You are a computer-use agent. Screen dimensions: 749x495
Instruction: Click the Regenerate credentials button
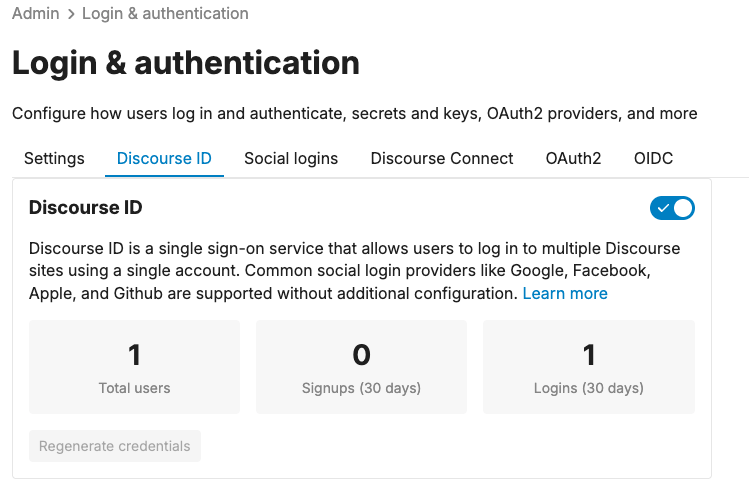(x=115, y=446)
